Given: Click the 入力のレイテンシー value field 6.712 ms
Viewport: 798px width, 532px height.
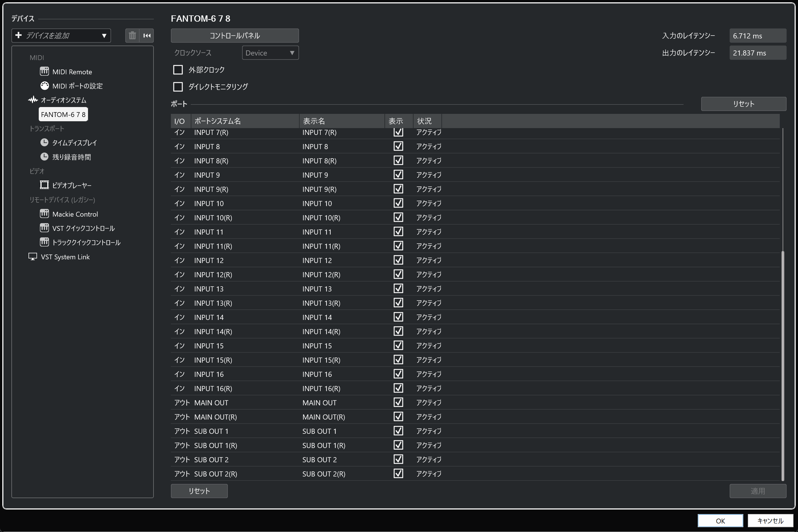Looking at the screenshot, I should coord(758,36).
